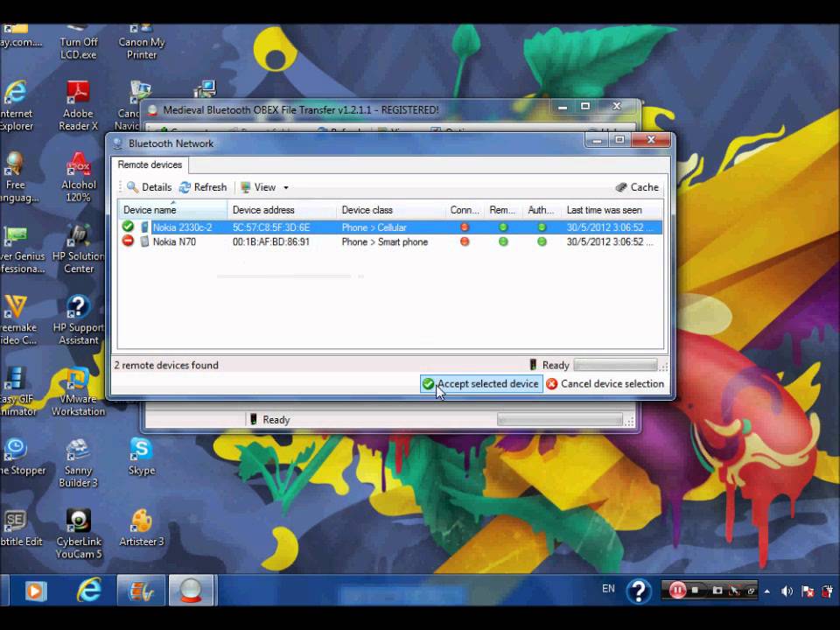The image size is (840, 630).
Task: Click the phone icon of Nokia 2330c-2
Action: pyautogui.click(x=144, y=227)
